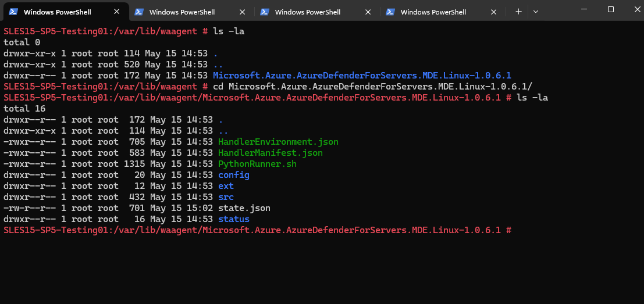Click the HandlerEnvironment.json filename text

279,142
